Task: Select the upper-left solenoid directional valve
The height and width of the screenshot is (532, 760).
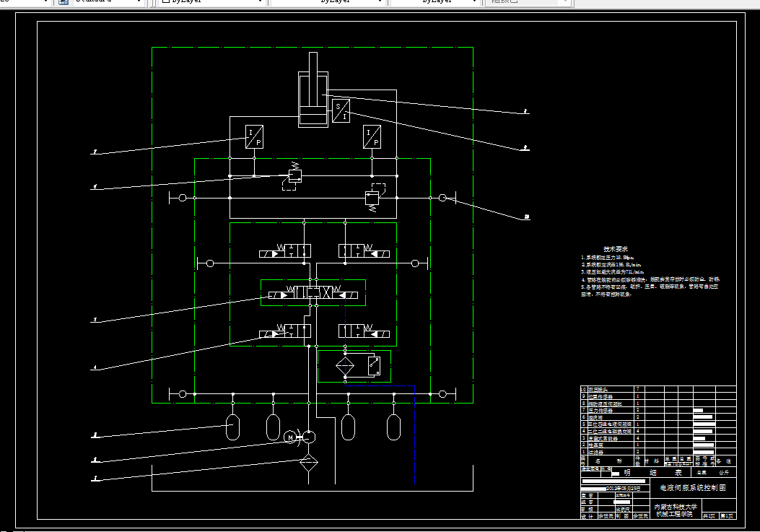Action: (285, 250)
